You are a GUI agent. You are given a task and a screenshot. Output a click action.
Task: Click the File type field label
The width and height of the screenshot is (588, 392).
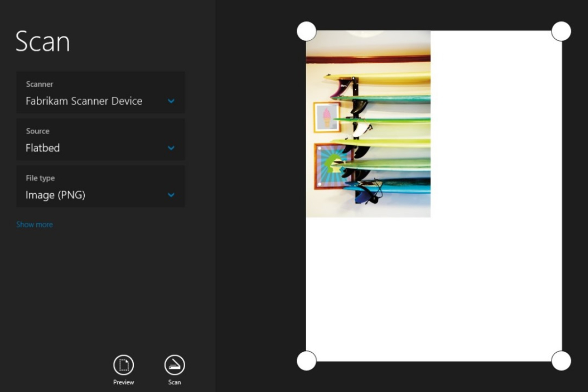[40, 178]
